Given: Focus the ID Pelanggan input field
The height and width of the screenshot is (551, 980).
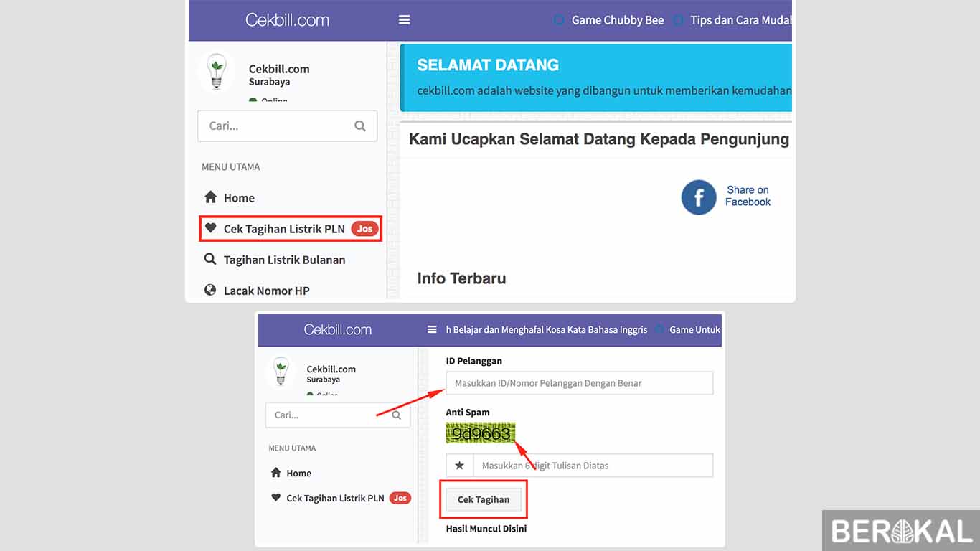Looking at the screenshot, I should pyautogui.click(x=580, y=383).
